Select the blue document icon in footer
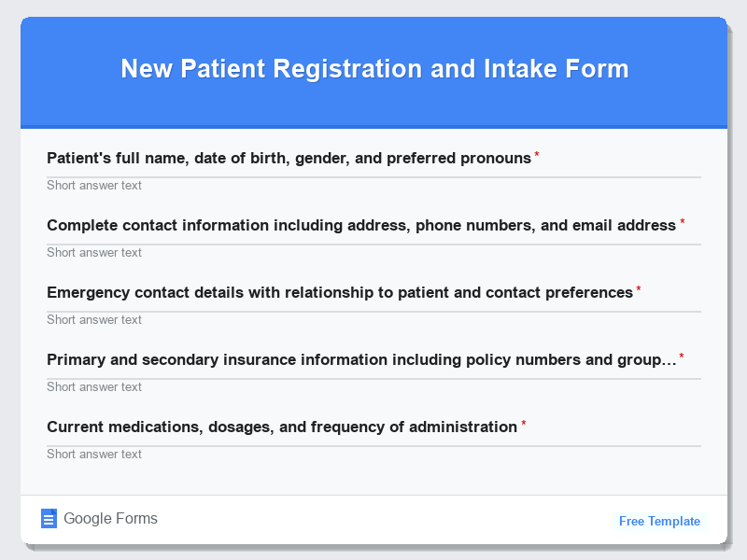Screen dimensions: 747x560 point(49,518)
